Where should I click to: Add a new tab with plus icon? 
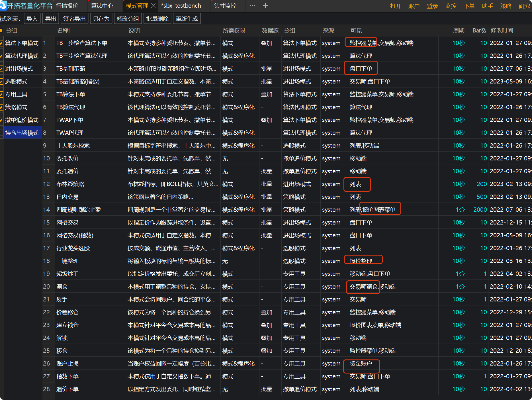pyautogui.click(x=265, y=6)
